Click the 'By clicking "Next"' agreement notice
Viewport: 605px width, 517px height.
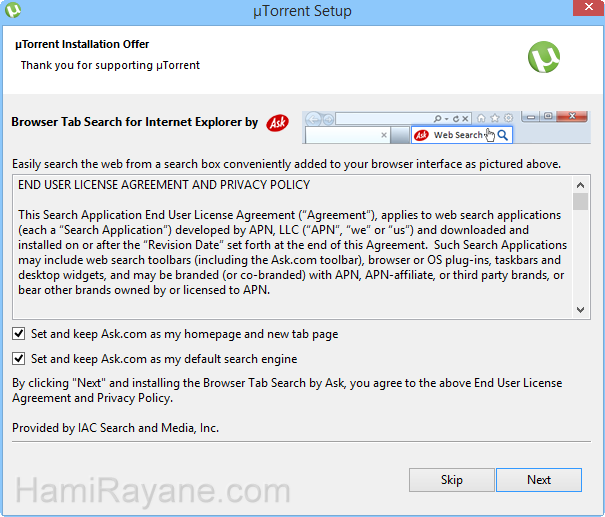287,390
